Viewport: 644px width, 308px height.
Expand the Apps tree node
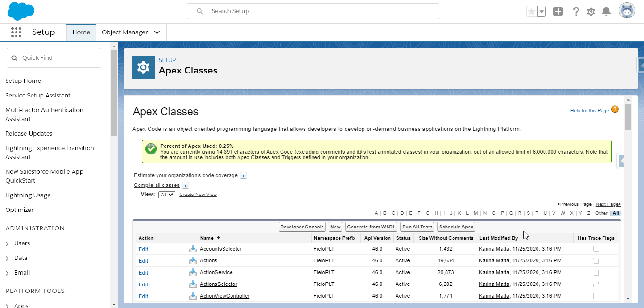7,305
